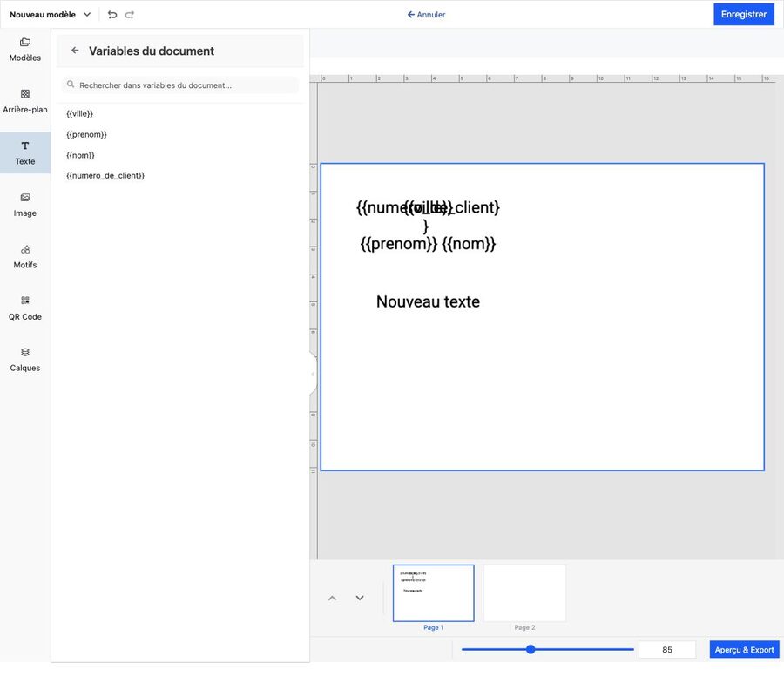Select the Texte tool in sidebar
Screen dimensions: 784x697
[25, 153]
